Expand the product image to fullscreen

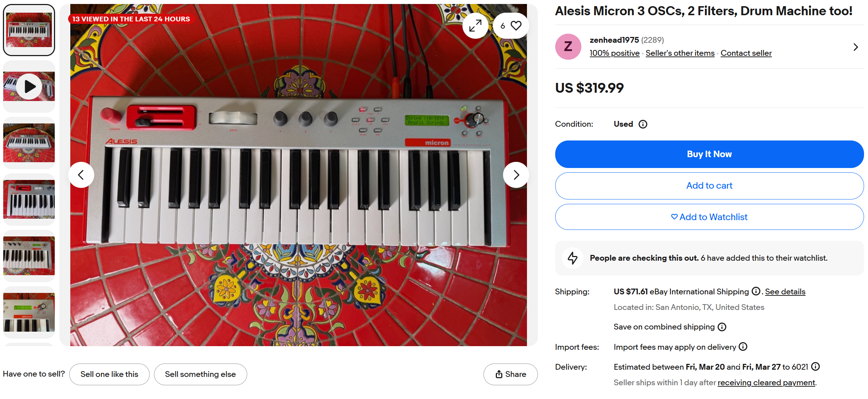(x=475, y=26)
